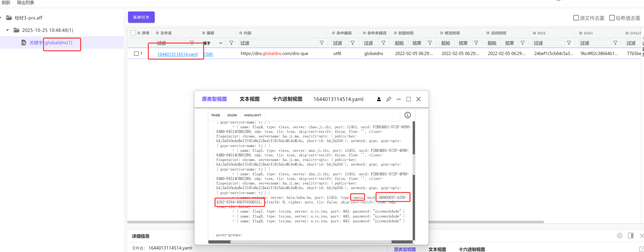644x252 pixels.
Task: Switch to text view tab in preview
Action: click(x=249, y=99)
